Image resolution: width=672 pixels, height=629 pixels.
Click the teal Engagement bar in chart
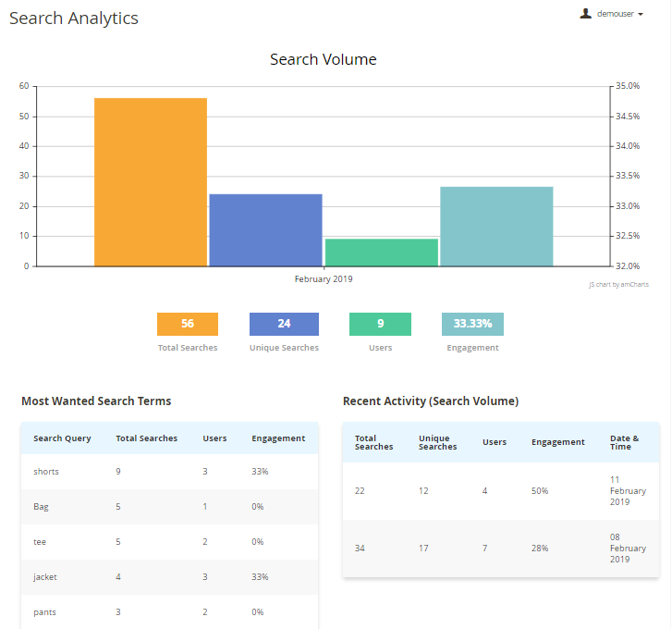(x=496, y=226)
